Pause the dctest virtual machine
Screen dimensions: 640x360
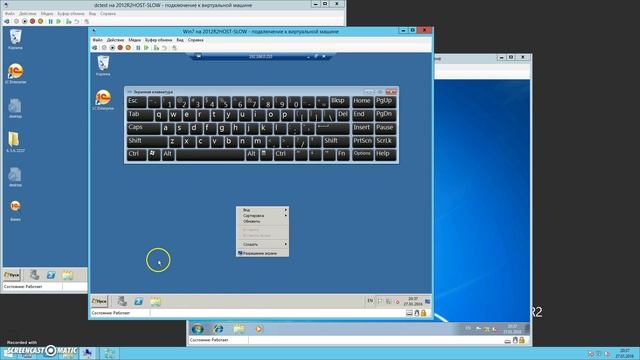point(51,21)
